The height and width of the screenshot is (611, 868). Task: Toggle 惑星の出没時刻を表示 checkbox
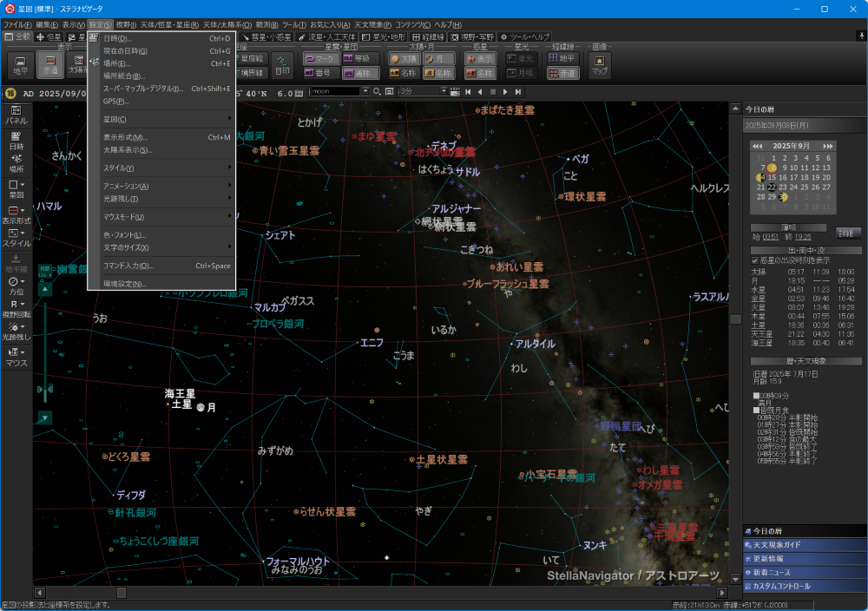pos(755,260)
